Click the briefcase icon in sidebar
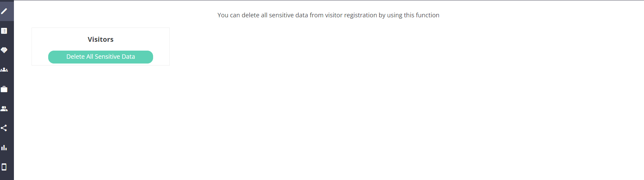Viewport: 644px width, 180px height. pyautogui.click(x=4, y=89)
